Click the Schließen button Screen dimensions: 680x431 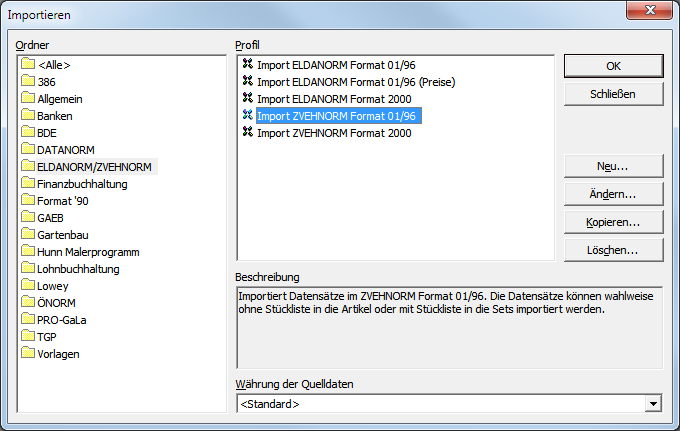pos(613,95)
